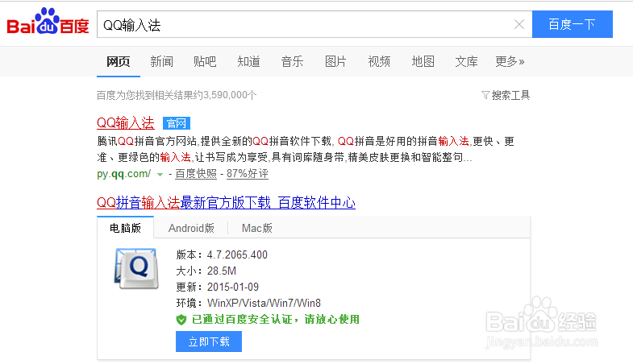Viewport: 633px width, 364px height.
Task: Open the 音乐 tab
Action: (292, 62)
